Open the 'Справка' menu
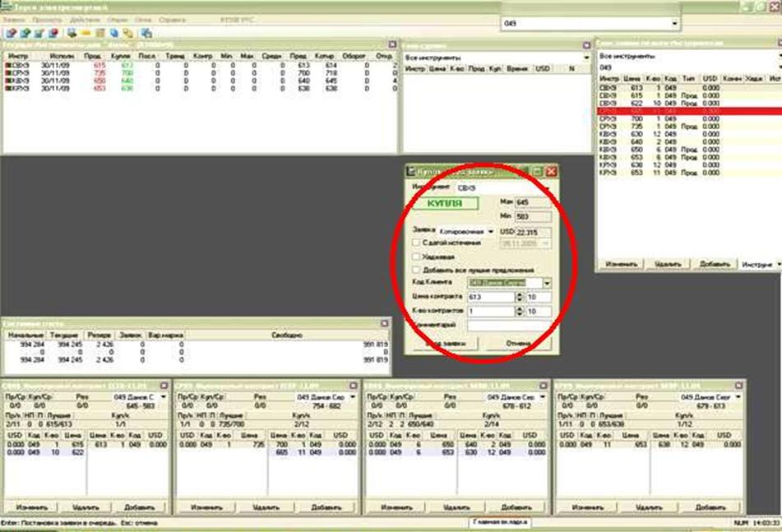 pyautogui.click(x=172, y=17)
